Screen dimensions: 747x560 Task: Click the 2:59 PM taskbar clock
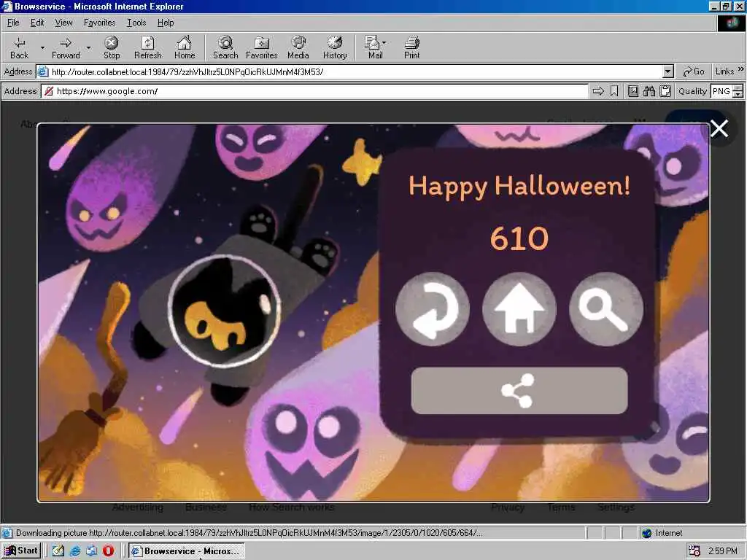[723, 551]
